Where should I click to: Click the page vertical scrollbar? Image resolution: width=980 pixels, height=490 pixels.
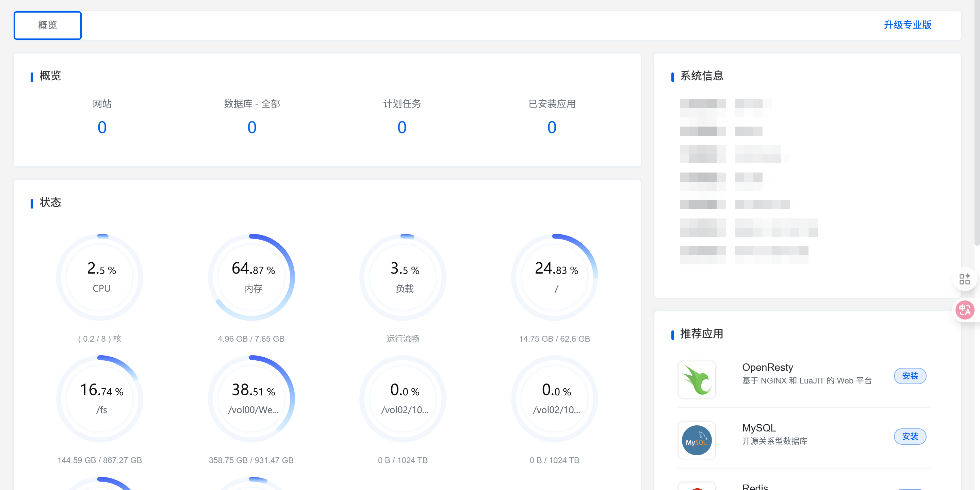(977, 122)
